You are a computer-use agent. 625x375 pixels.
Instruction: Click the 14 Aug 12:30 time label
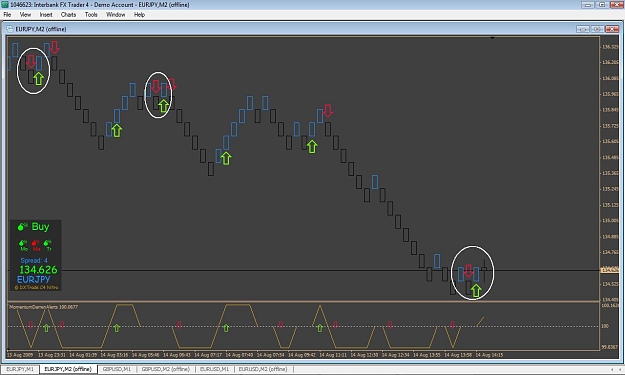coord(364,355)
